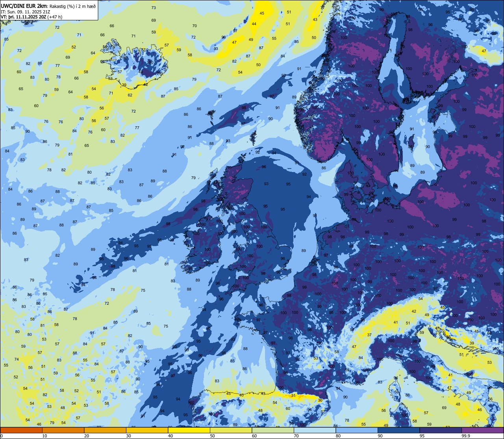
Task: Click the "44" value in the northern yellow band
Action: click(x=254, y=24)
